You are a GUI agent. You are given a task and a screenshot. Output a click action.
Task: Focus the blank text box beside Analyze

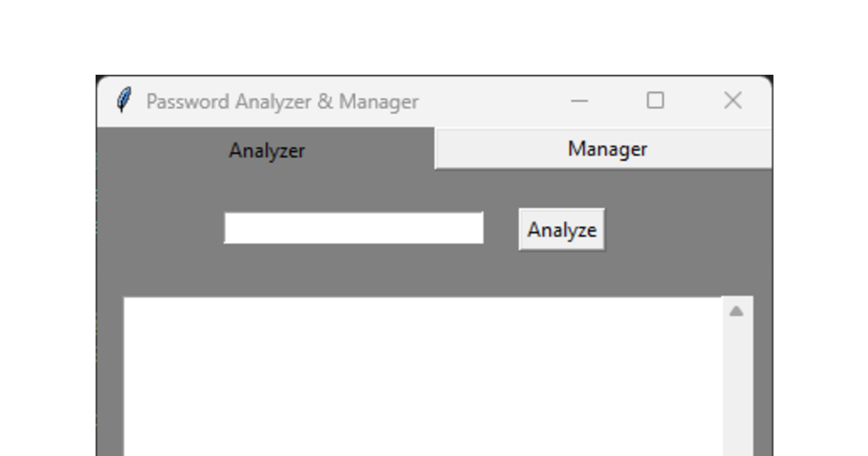pyautogui.click(x=353, y=228)
